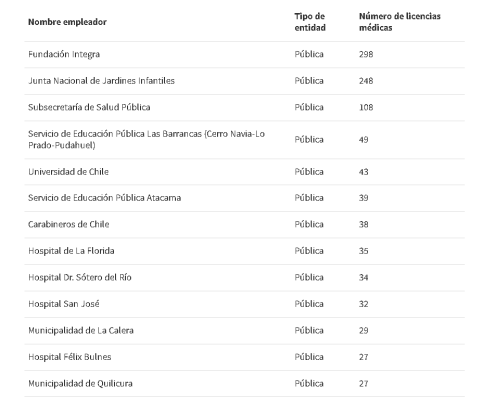Click Municipalidad de Quilicura entry
Viewport: 483px width, 400px height.
coord(80,384)
